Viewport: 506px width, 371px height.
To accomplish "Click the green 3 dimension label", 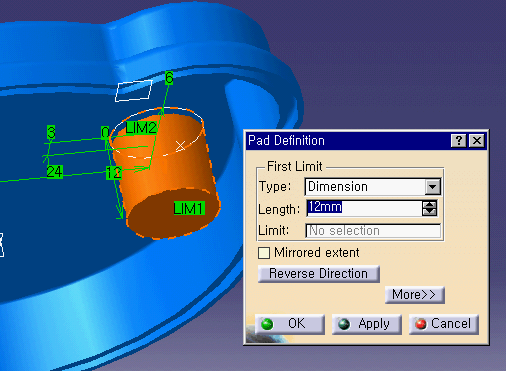I will click(51, 132).
